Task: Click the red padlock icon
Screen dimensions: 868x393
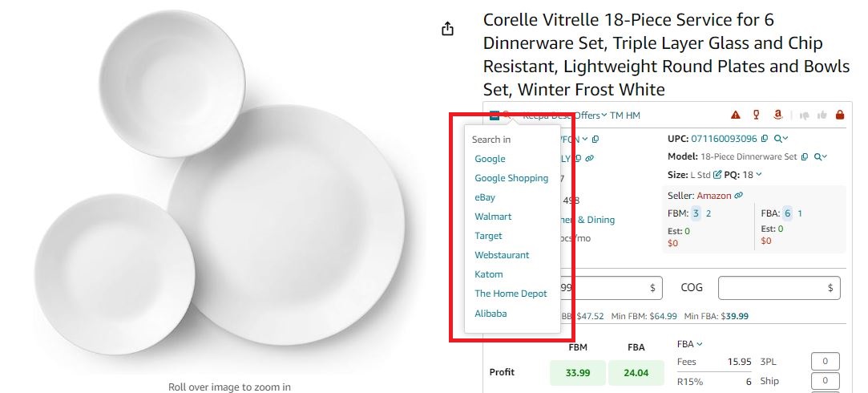Action: tap(839, 115)
